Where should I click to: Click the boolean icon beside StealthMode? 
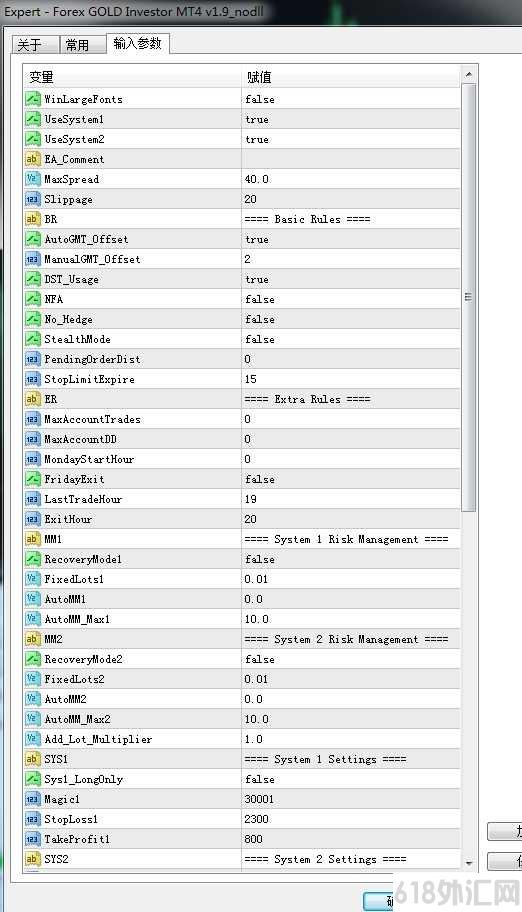click(33, 339)
